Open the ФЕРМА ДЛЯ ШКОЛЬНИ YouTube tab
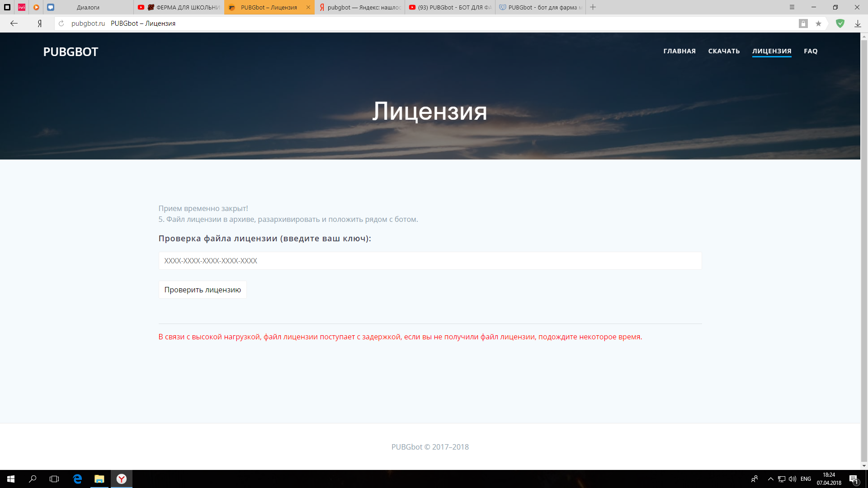 [179, 7]
